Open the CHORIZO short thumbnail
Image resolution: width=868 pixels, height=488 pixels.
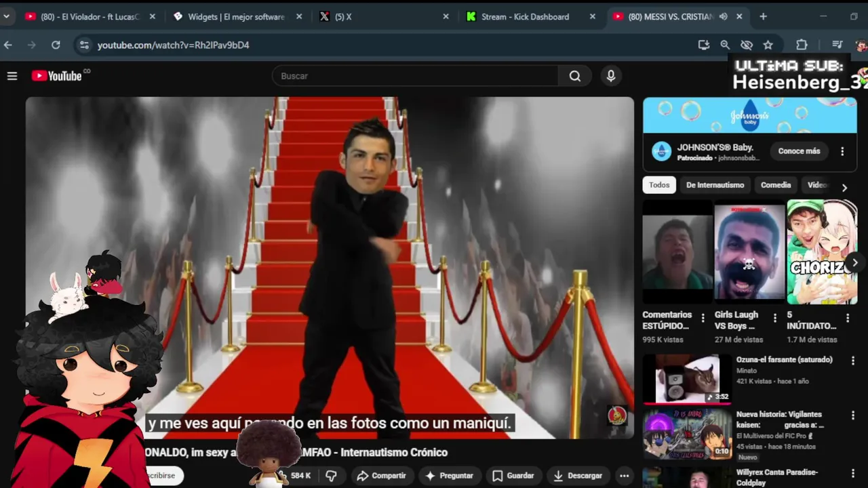point(822,252)
